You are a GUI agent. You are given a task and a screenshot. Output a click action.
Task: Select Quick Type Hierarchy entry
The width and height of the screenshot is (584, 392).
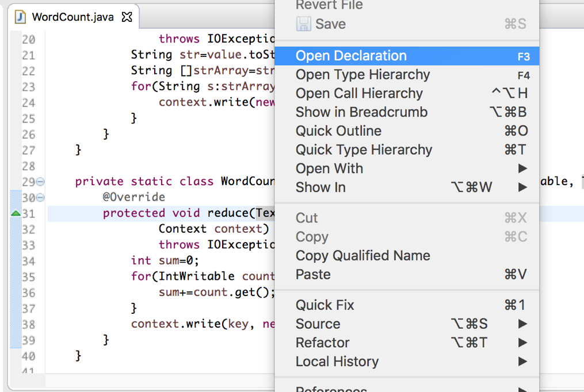(407, 150)
